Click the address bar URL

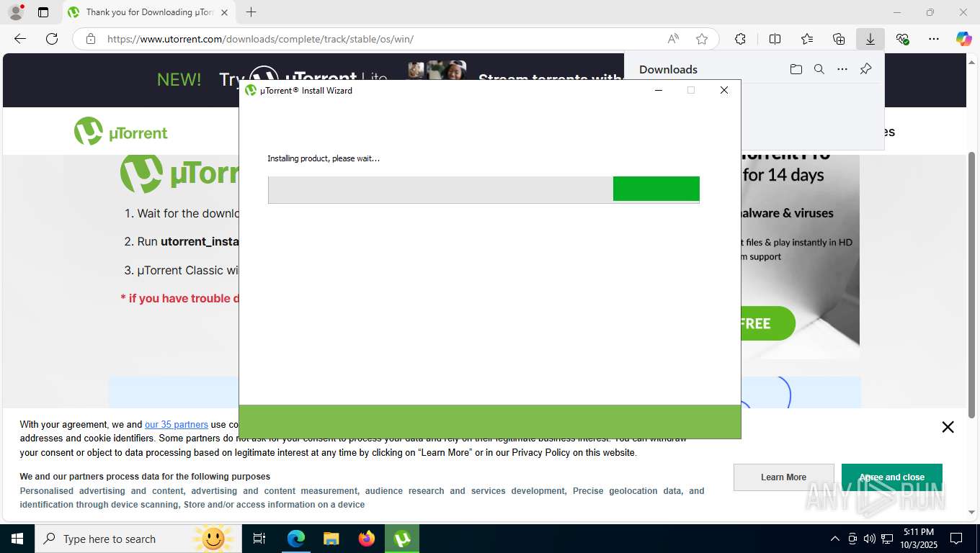(x=260, y=39)
